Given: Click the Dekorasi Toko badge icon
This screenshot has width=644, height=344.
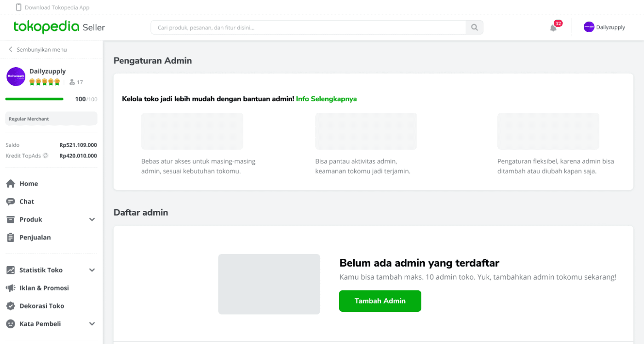Looking at the screenshot, I should (11, 306).
